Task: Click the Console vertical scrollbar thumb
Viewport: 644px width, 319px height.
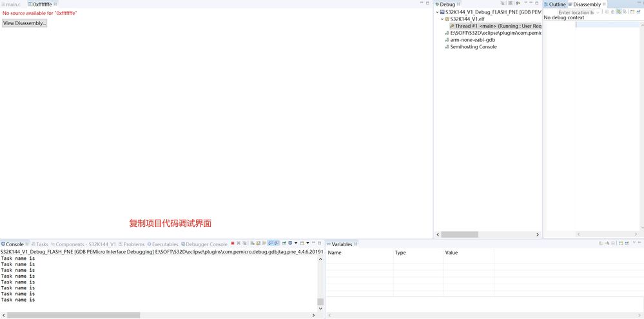Action: pyautogui.click(x=320, y=302)
